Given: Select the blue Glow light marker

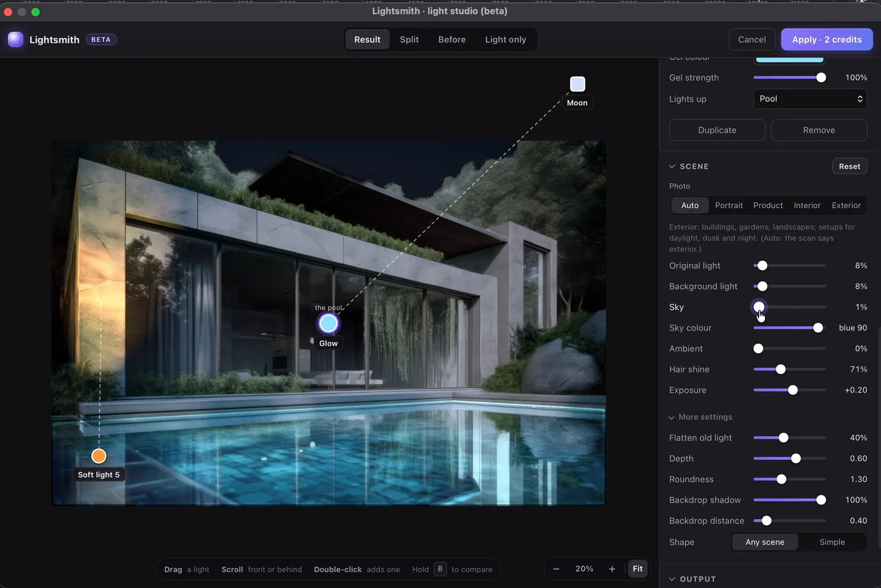Looking at the screenshot, I should coord(329,323).
